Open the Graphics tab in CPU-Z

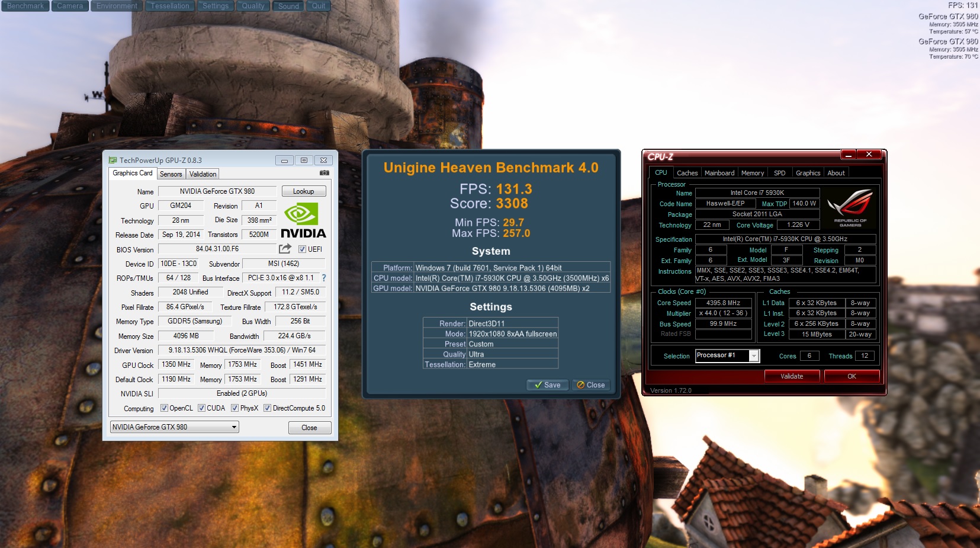pos(808,173)
